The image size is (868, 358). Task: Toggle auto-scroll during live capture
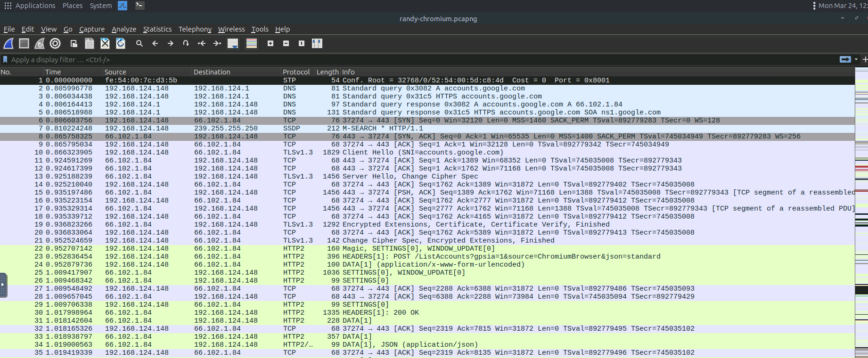pyautogui.click(x=233, y=43)
